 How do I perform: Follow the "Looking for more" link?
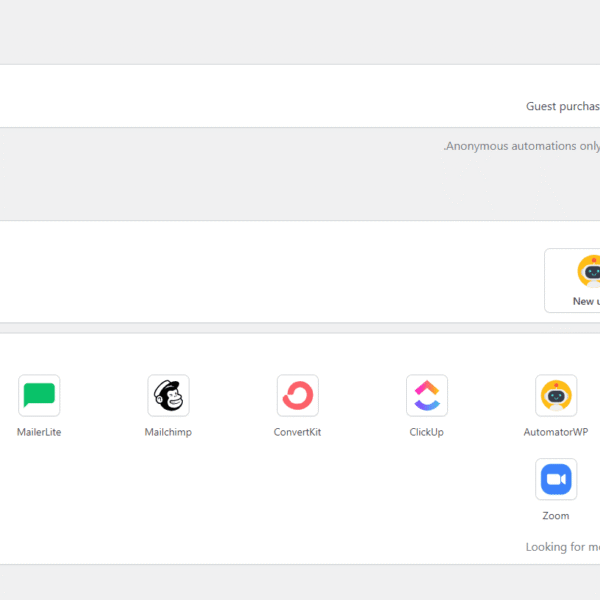coord(563,547)
